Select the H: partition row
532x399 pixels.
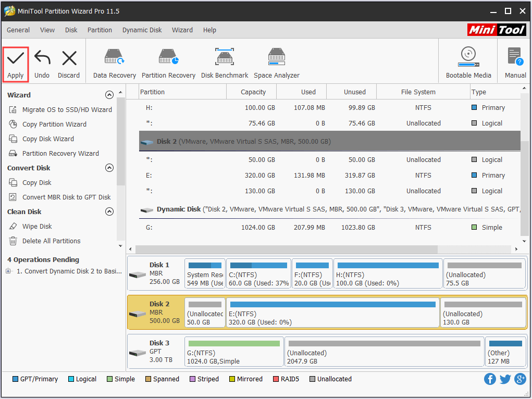[x=330, y=107]
